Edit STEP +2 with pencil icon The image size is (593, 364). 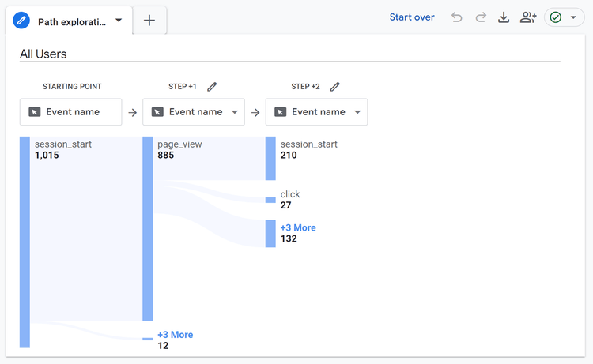[x=334, y=87]
